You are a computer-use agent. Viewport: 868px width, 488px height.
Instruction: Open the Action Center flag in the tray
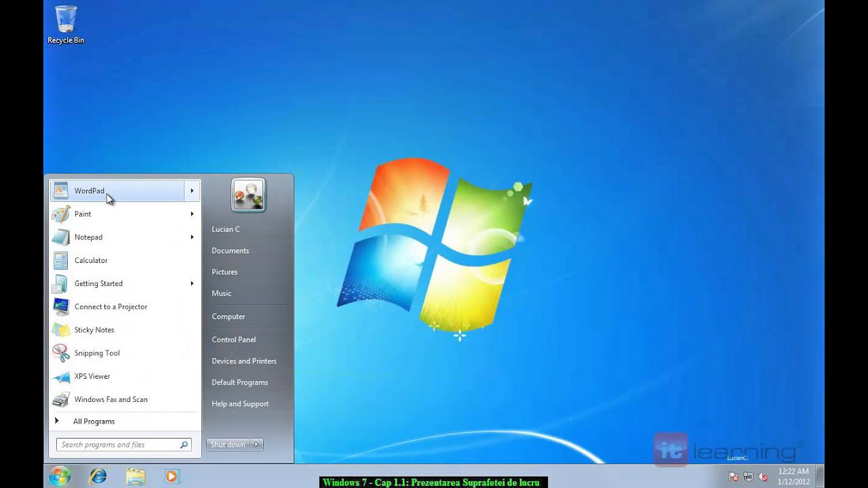point(733,476)
